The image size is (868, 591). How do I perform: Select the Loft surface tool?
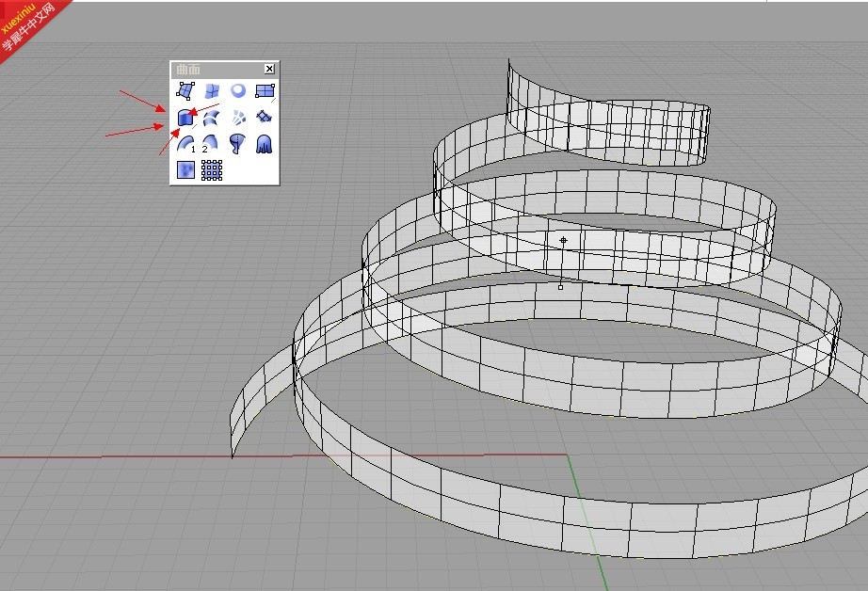(x=212, y=118)
